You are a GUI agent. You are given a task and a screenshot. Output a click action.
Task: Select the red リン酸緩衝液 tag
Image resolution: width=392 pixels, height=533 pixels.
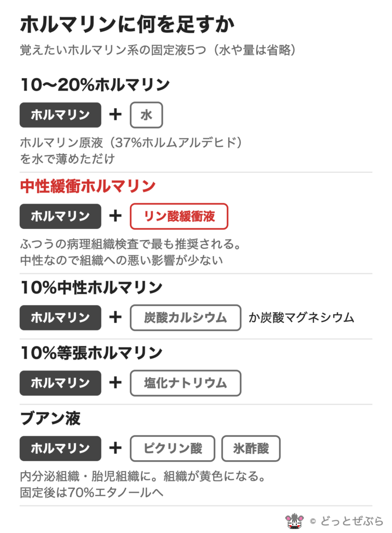coord(179,216)
